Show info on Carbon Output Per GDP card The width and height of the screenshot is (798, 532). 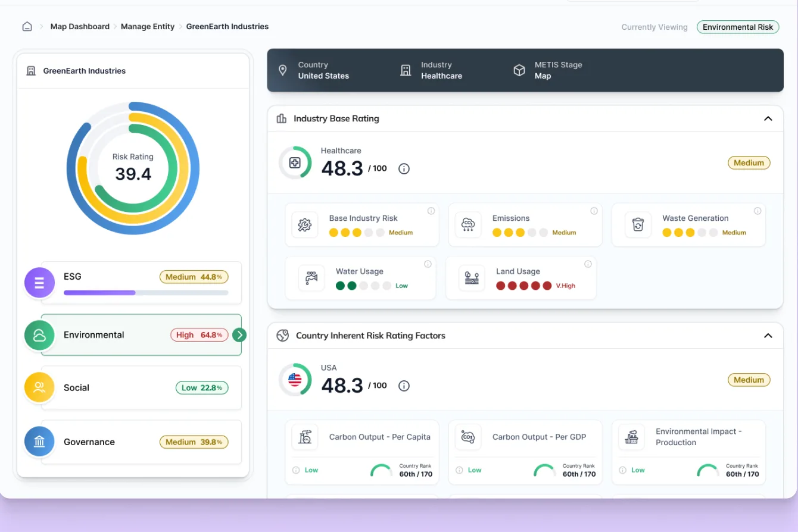(x=459, y=470)
